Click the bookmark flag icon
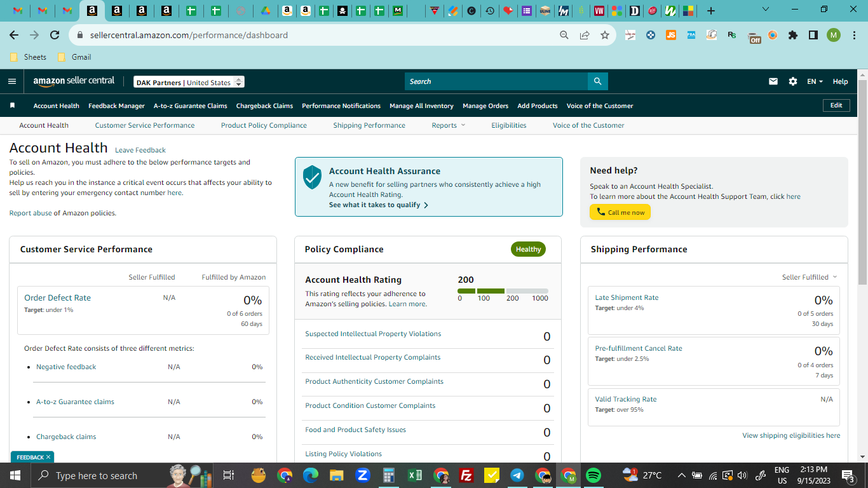The image size is (868, 488). (12, 105)
